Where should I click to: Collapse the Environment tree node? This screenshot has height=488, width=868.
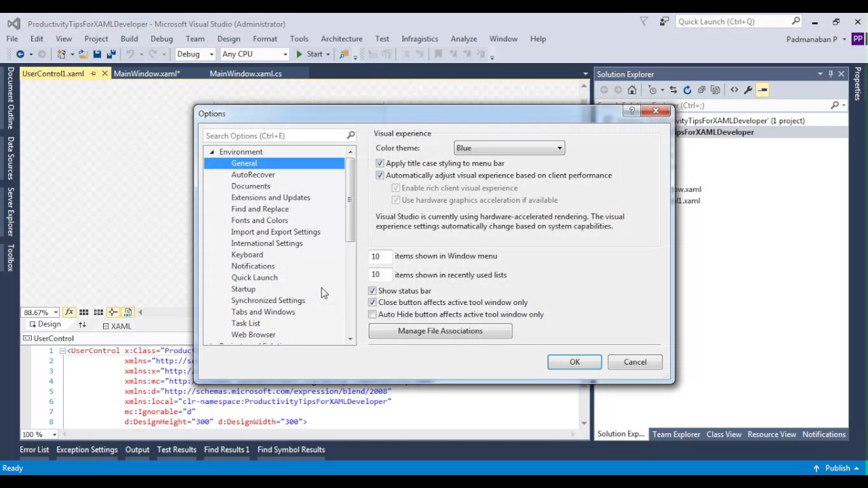click(212, 152)
